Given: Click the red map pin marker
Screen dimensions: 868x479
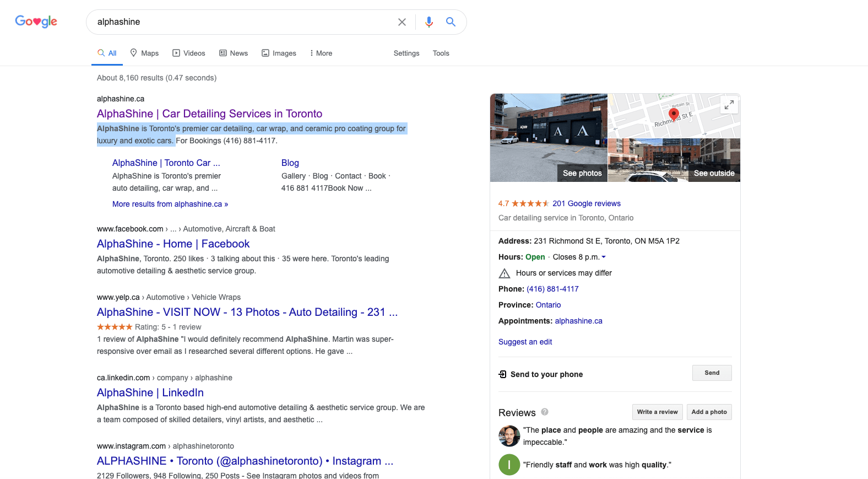Looking at the screenshot, I should pyautogui.click(x=674, y=115).
